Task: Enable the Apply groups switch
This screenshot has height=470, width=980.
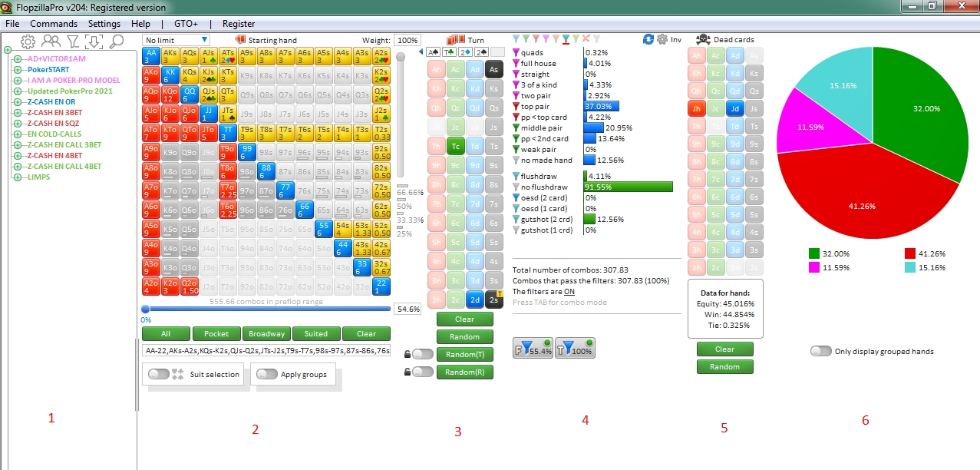Action: click(267, 375)
